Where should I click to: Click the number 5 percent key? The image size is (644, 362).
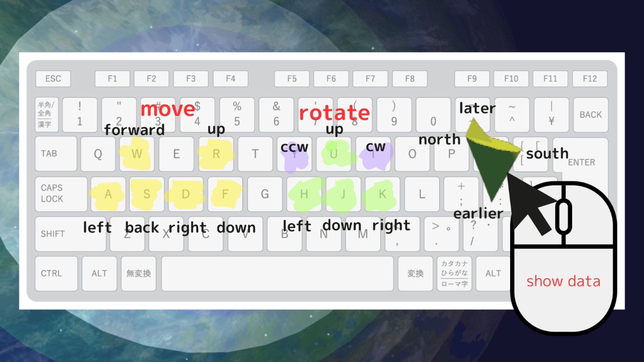(x=237, y=115)
